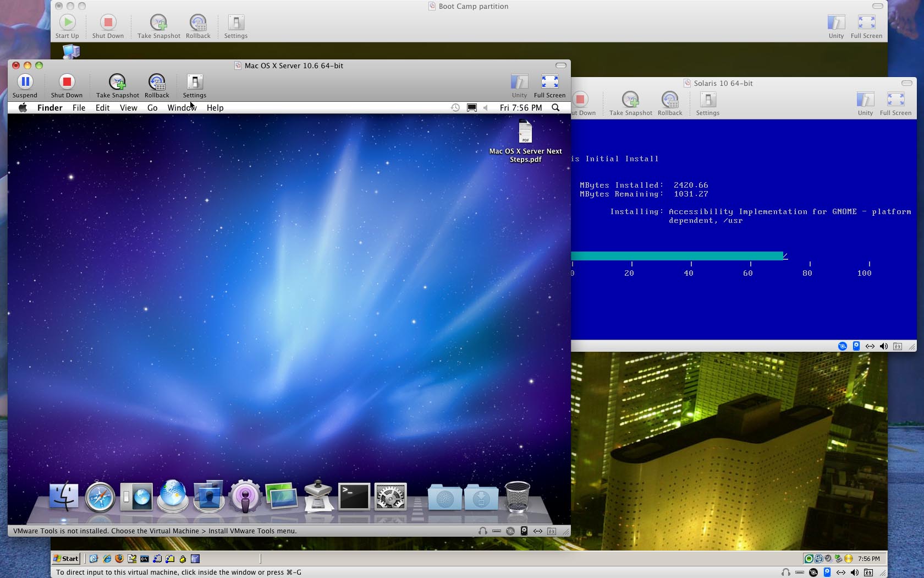
Task: Rollback the Boot Camp partition VM
Action: 198,27
